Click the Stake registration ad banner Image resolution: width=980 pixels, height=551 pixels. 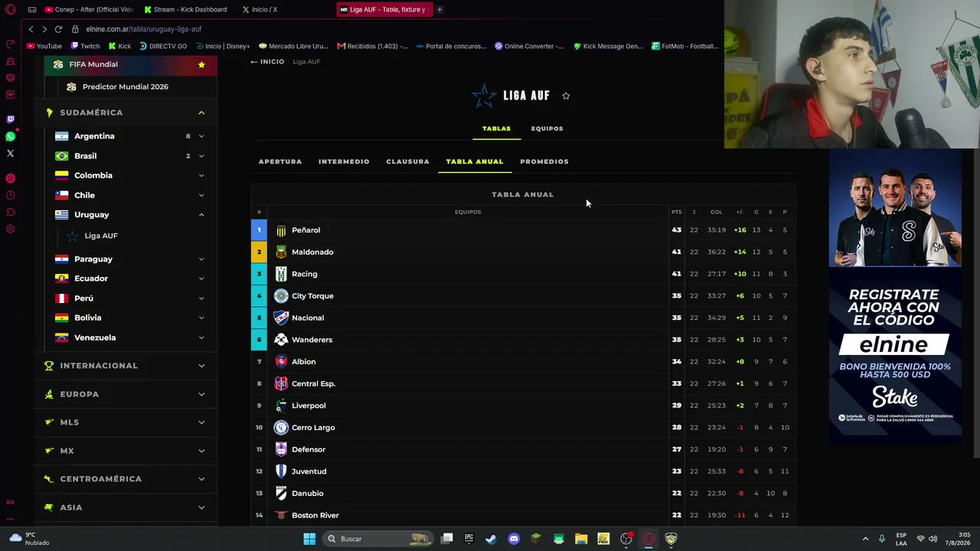tap(895, 297)
